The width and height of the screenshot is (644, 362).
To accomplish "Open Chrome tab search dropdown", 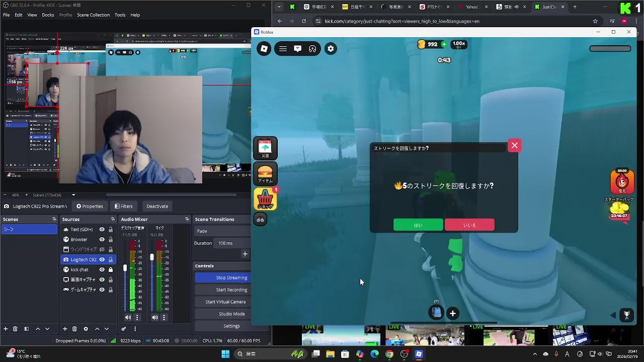I will [279, 7].
